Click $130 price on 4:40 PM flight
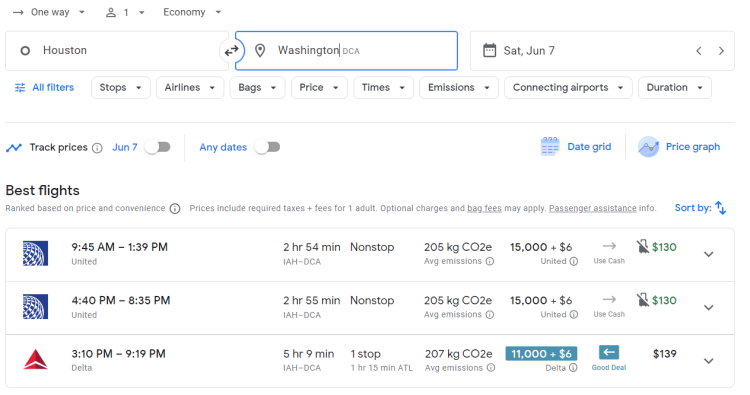 click(664, 300)
